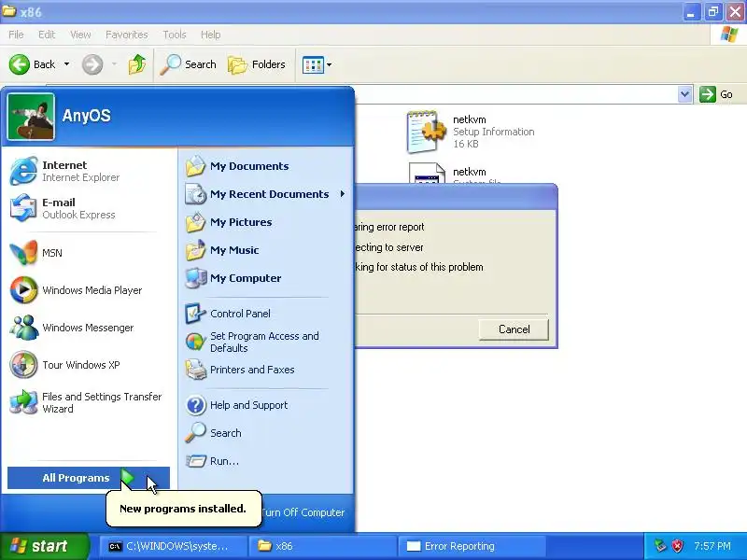
Task: Switch to the x86 taskbar button
Action: tap(324, 546)
